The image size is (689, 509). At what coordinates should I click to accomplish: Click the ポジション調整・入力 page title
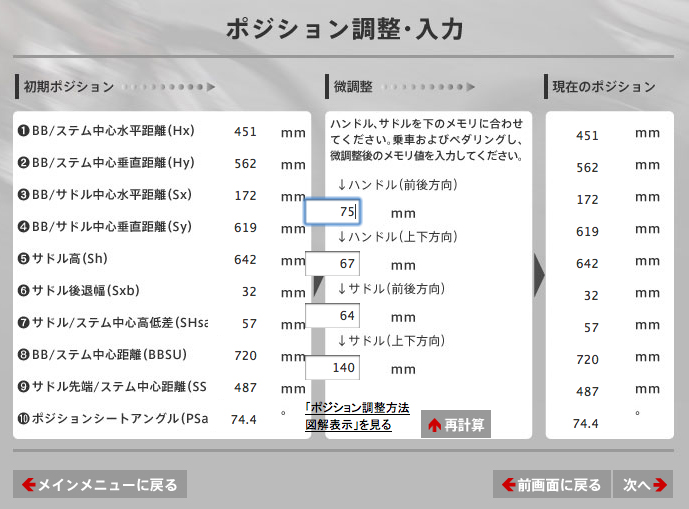344,29
